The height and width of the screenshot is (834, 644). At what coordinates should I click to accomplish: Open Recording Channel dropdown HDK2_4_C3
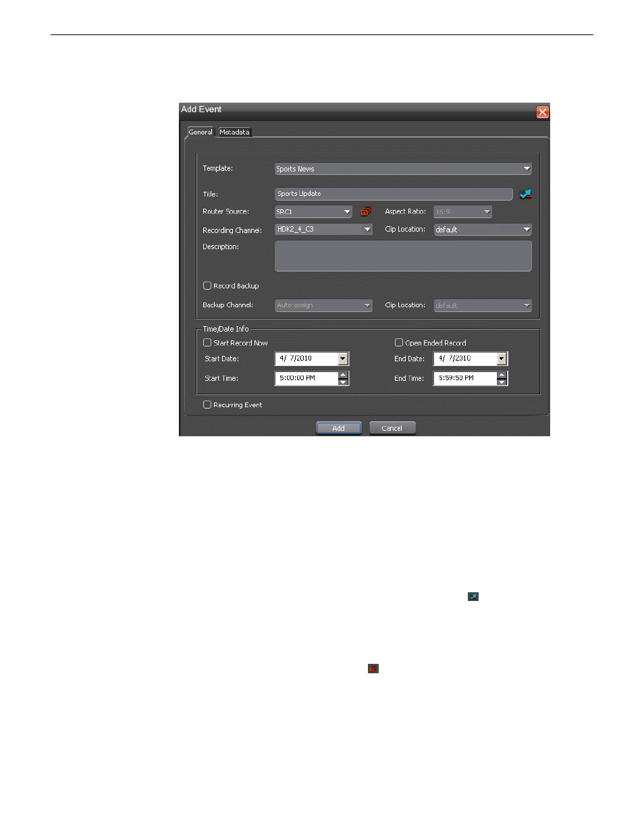pos(323,230)
